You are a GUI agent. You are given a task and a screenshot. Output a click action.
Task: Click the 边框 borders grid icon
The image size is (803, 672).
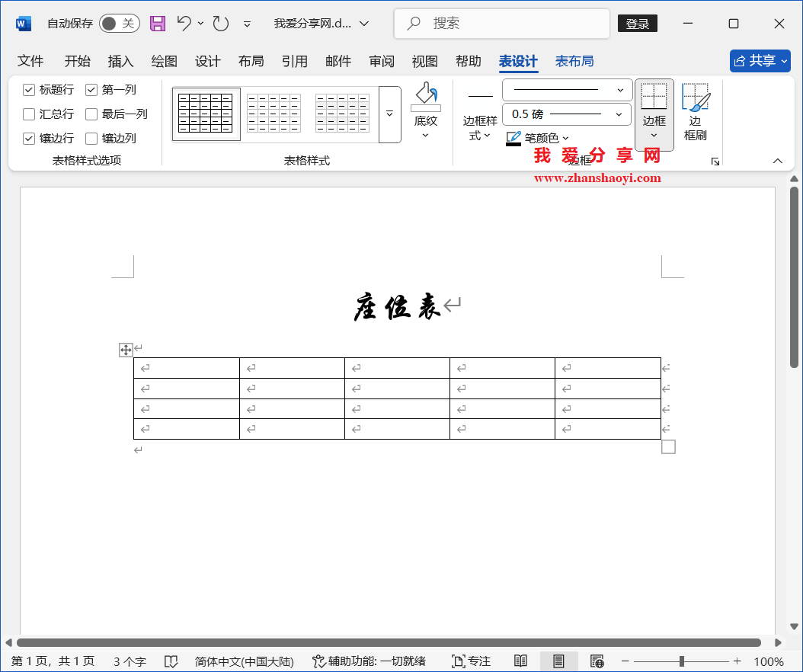tap(654, 96)
